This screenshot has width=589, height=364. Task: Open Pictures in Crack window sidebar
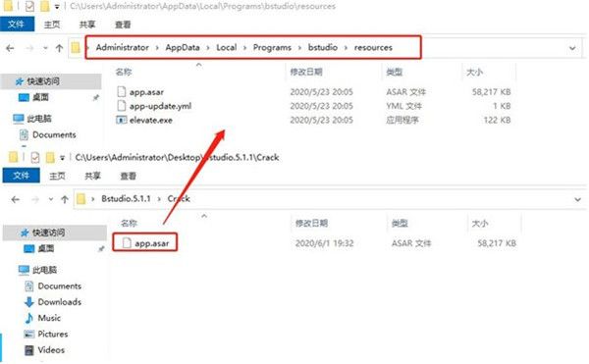(x=53, y=334)
